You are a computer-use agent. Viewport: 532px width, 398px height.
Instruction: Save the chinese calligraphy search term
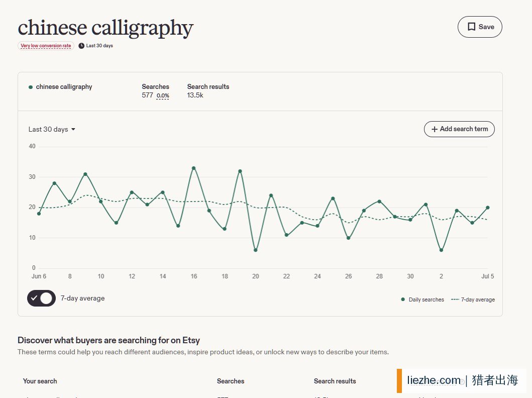[480, 27]
